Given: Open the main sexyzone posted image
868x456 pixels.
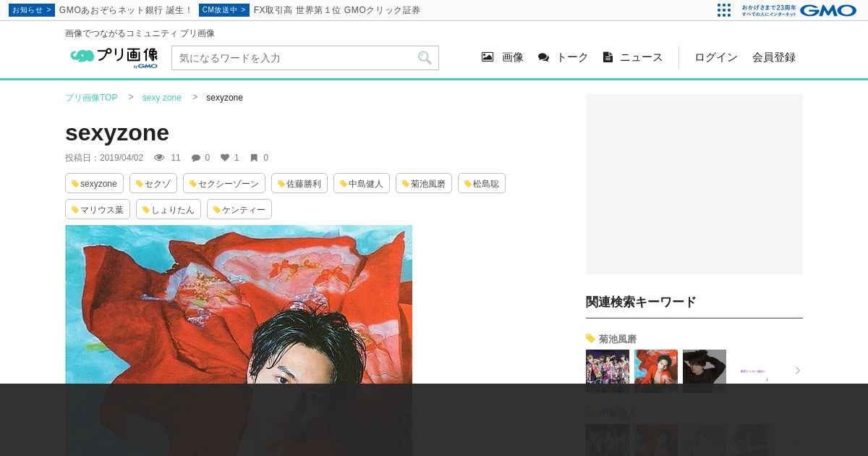Looking at the screenshot, I should pos(239,340).
